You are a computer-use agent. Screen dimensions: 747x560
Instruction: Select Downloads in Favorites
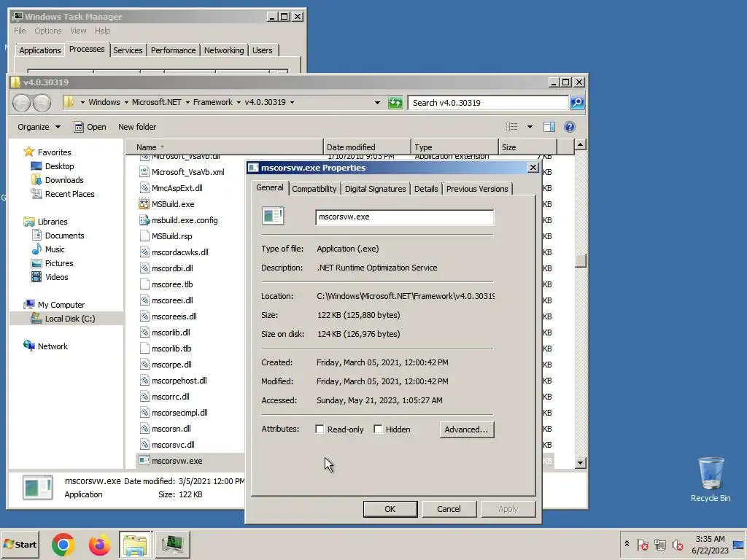tap(64, 180)
